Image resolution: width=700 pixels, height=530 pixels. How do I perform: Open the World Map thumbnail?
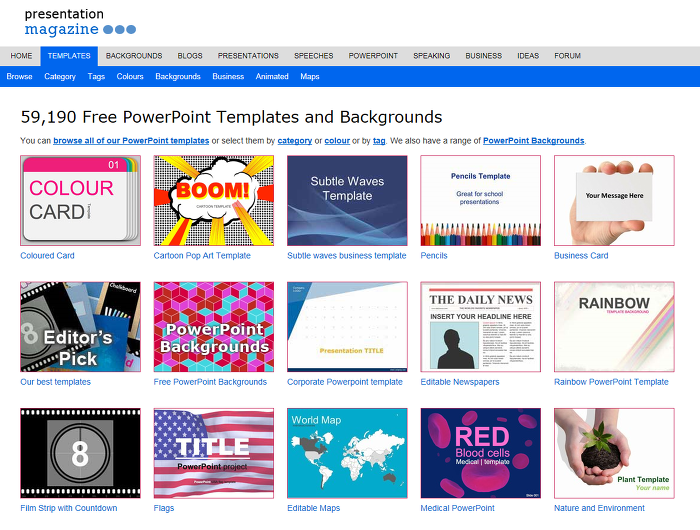point(347,453)
